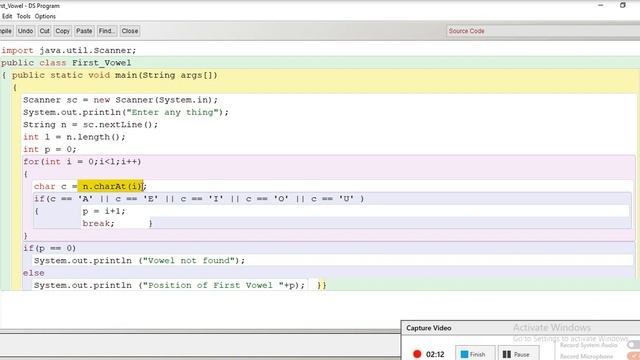This screenshot has width=640, height=360.
Task: Open the Tools menu
Action: tap(23, 16)
